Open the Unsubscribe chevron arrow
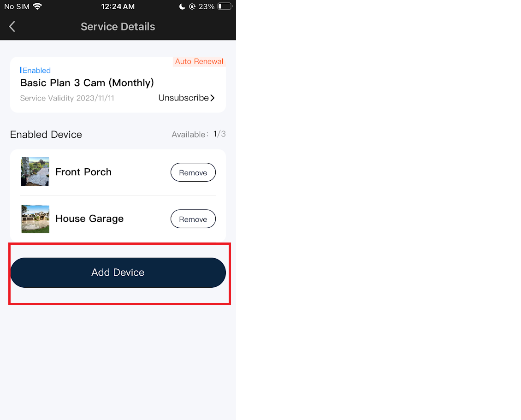 point(213,98)
